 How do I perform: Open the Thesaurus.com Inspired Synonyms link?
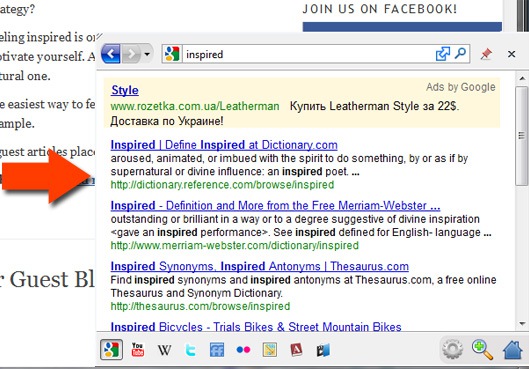[259, 266]
